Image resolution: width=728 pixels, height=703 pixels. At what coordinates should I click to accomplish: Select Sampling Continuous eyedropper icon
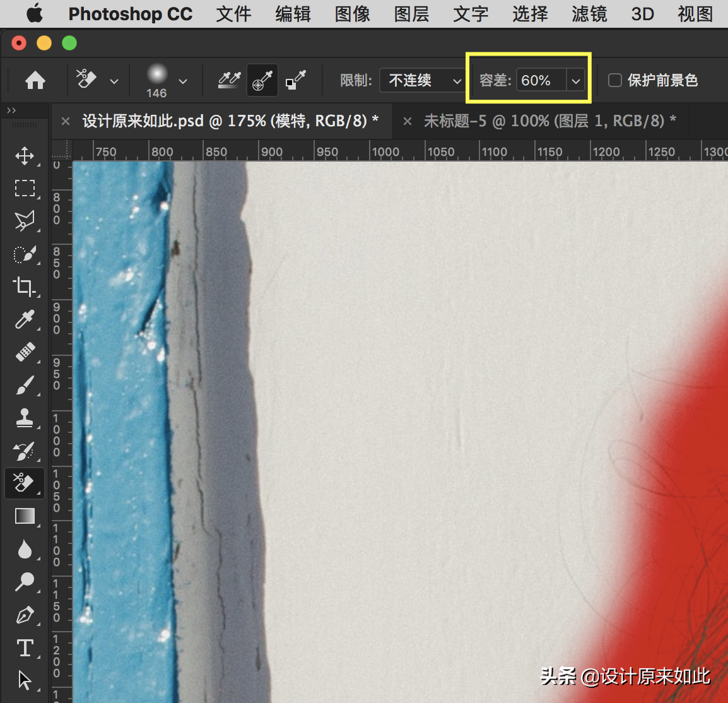click(x=230, y=80)
